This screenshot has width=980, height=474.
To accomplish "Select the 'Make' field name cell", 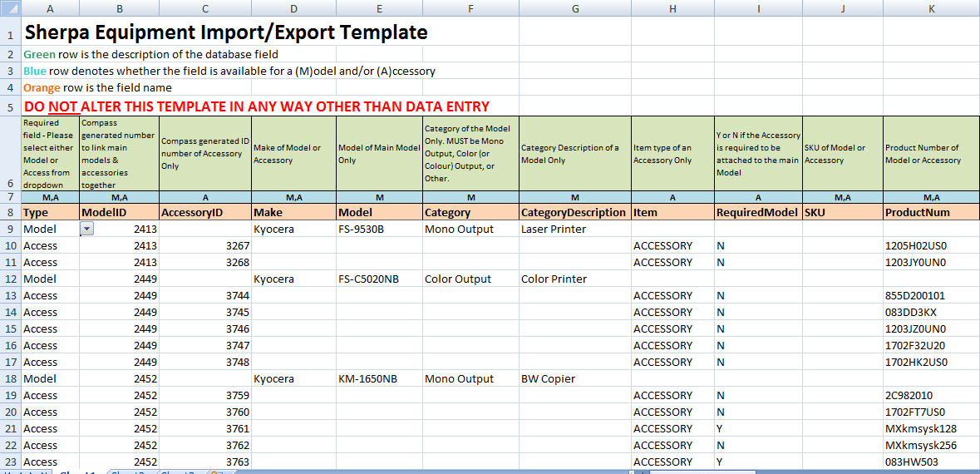I will [293, 213].
